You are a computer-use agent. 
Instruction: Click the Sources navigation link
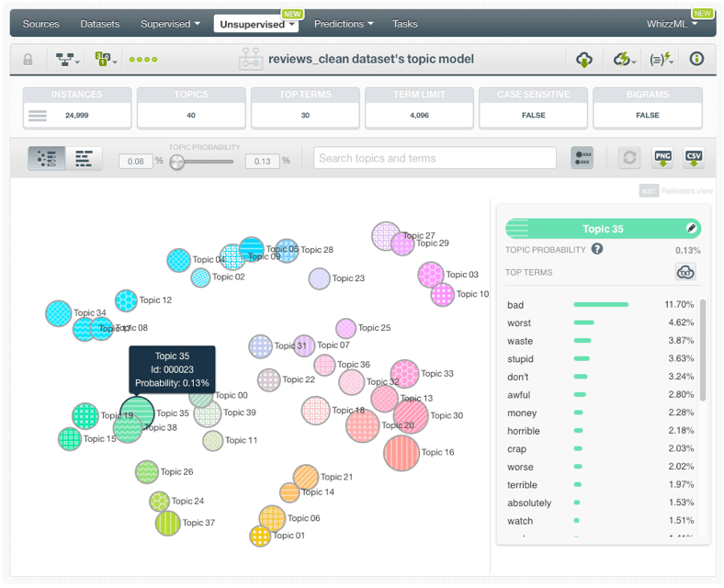(40, 24)
